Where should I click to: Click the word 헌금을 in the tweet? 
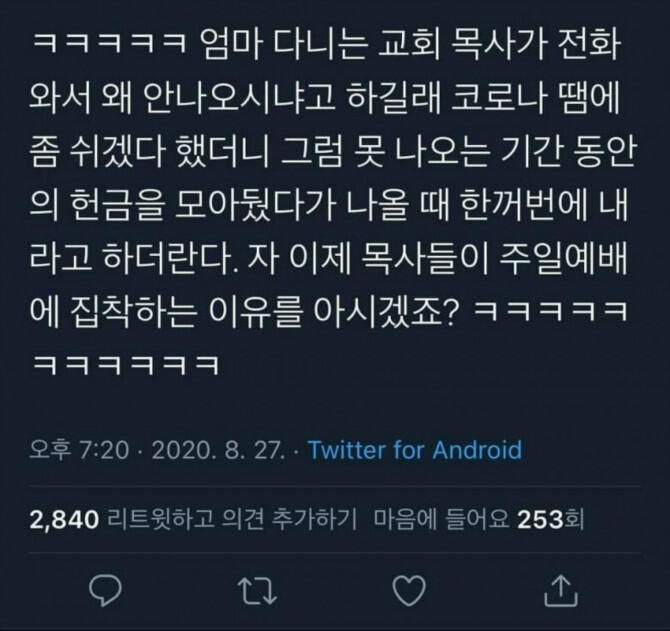point(116,205)
